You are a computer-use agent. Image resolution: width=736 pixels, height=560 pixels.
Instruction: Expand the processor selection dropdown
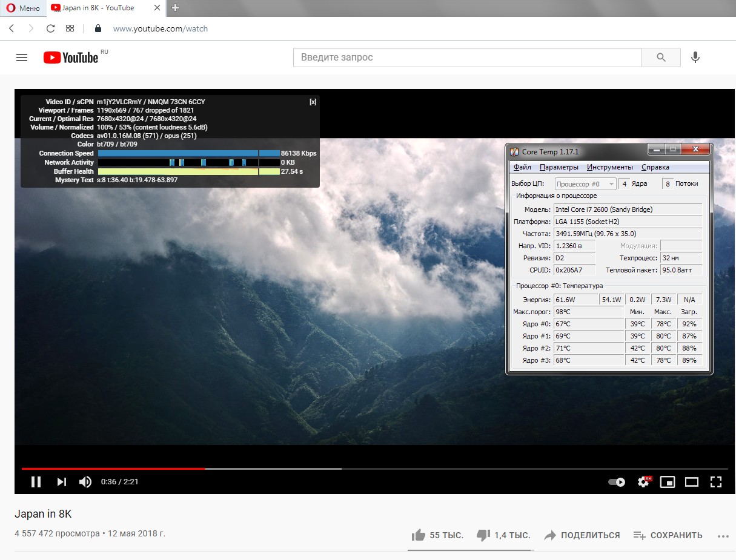[x=611, y=183]
